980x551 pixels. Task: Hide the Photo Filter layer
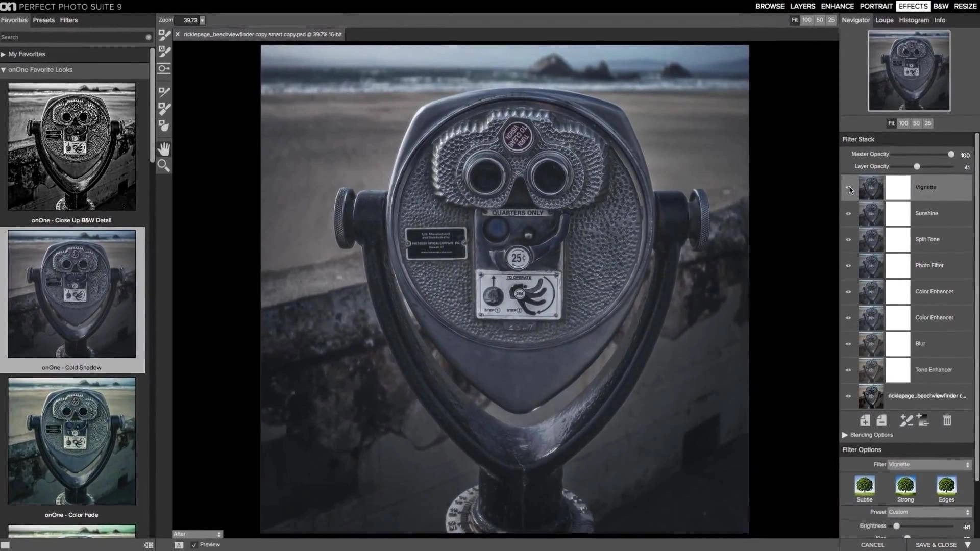pyautogui.click(x=848, y=266)
